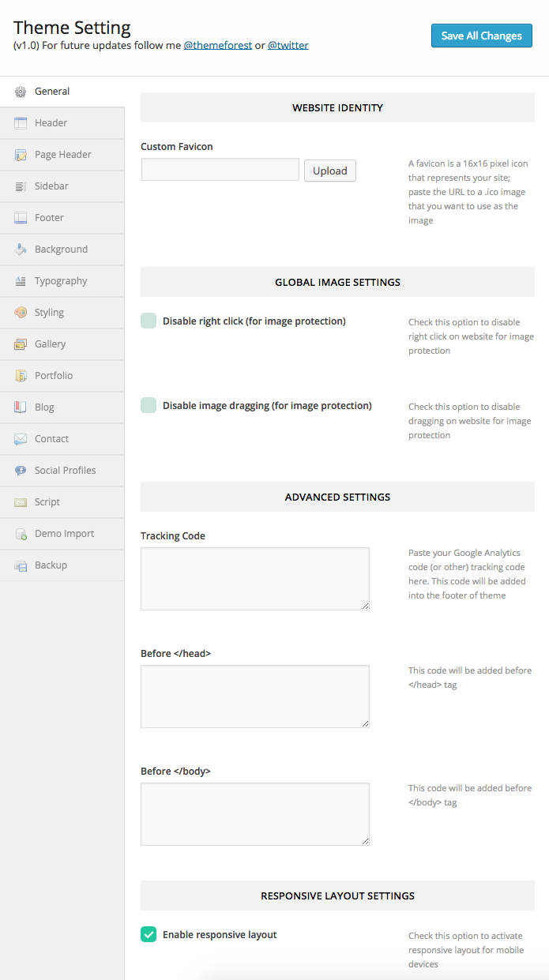
Task: Click the Backup icon in sidebar
Action: (x=21, y=565)
